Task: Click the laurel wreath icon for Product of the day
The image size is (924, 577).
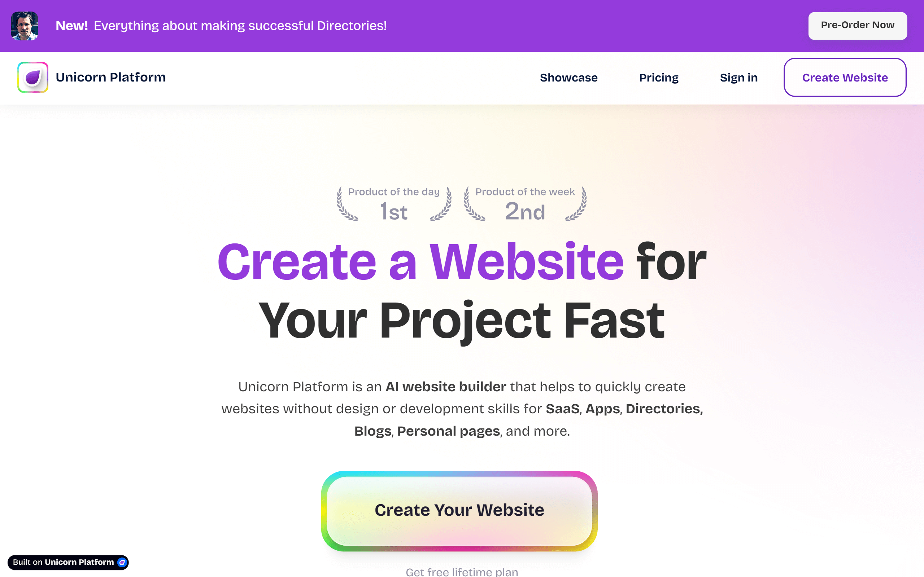Action: (393, 203)
